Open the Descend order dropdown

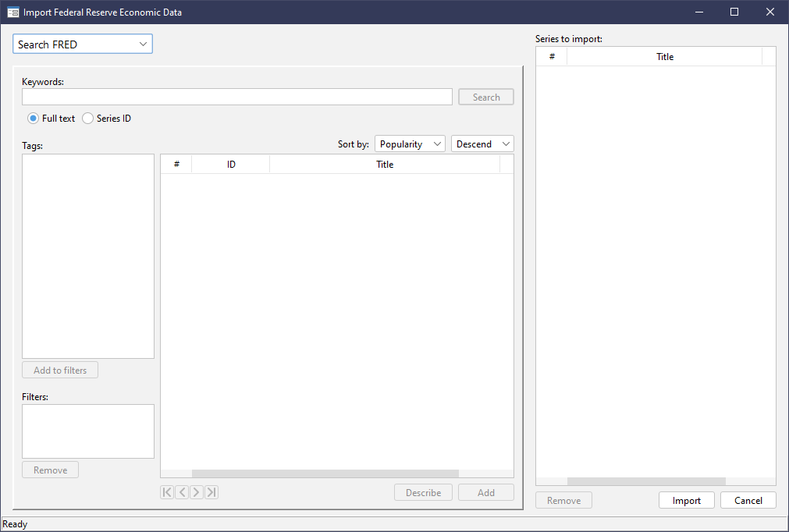pyautogui.click(x=482, y=144)
